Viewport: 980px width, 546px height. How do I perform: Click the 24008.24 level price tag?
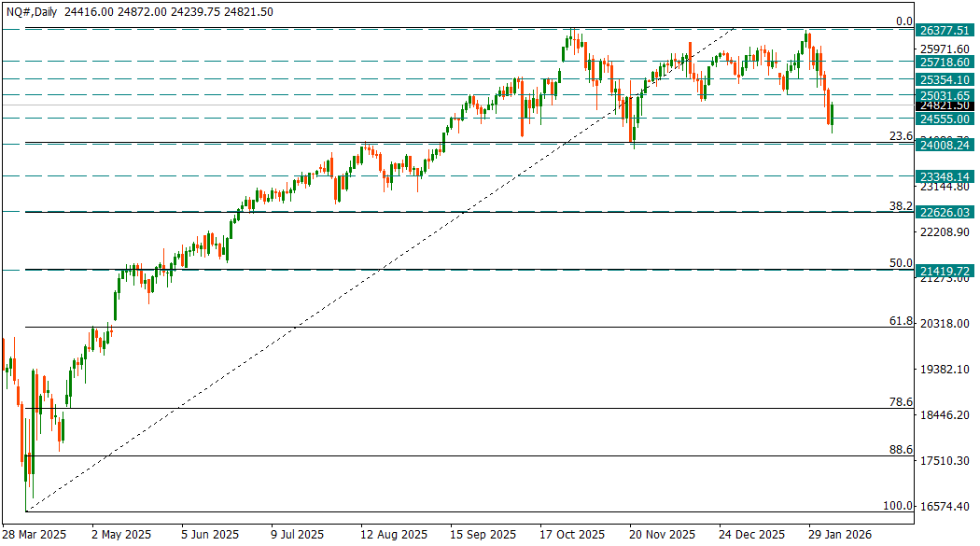click(x=946, y=146)
